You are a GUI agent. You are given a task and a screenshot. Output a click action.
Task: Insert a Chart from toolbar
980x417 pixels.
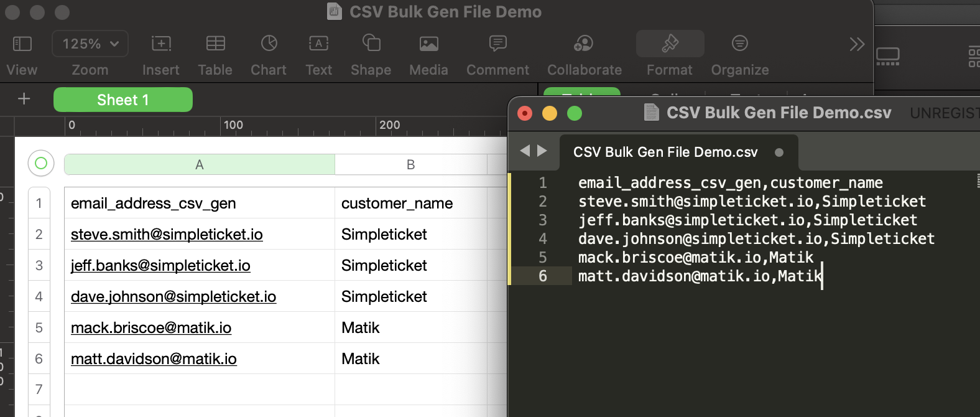[269, 44]
